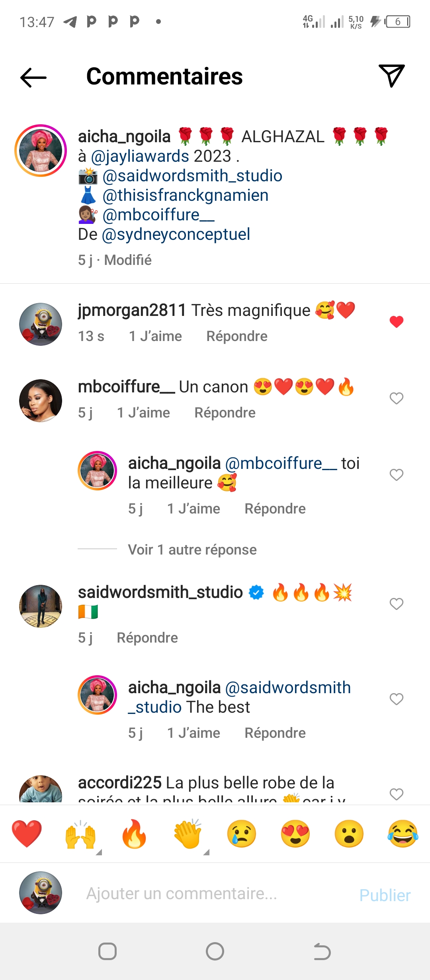Tap the red heart quick emoji
Image resolution: width=430 pixels, height=980 pixels.
(x=27, y=833)
